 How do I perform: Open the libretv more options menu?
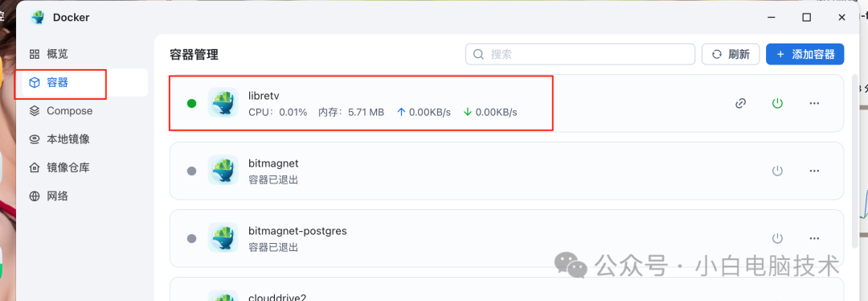click(814, 103)
